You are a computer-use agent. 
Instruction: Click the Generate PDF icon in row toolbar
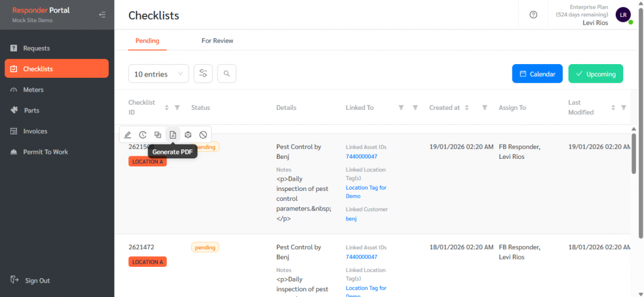(x=172, y=134)
